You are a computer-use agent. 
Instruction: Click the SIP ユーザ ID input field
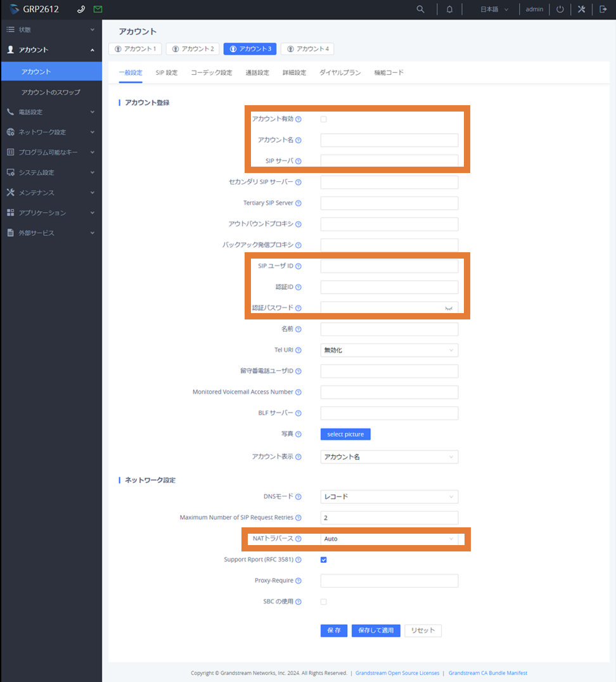pos(389,266)
